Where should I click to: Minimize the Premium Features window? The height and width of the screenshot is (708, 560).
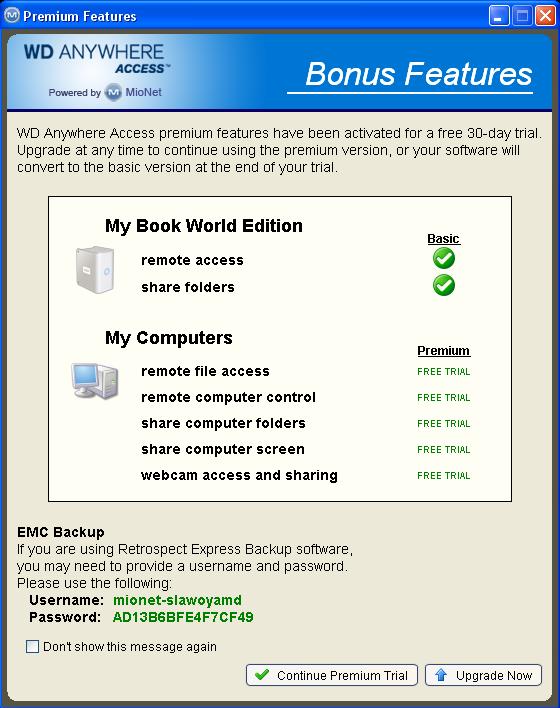(x=499, y=16)
